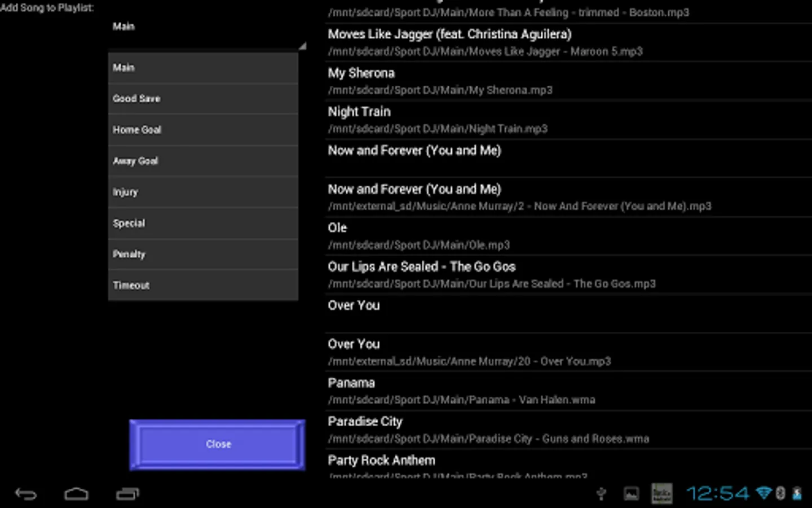Tap the Android back navigation icon

tap(26, 494)
